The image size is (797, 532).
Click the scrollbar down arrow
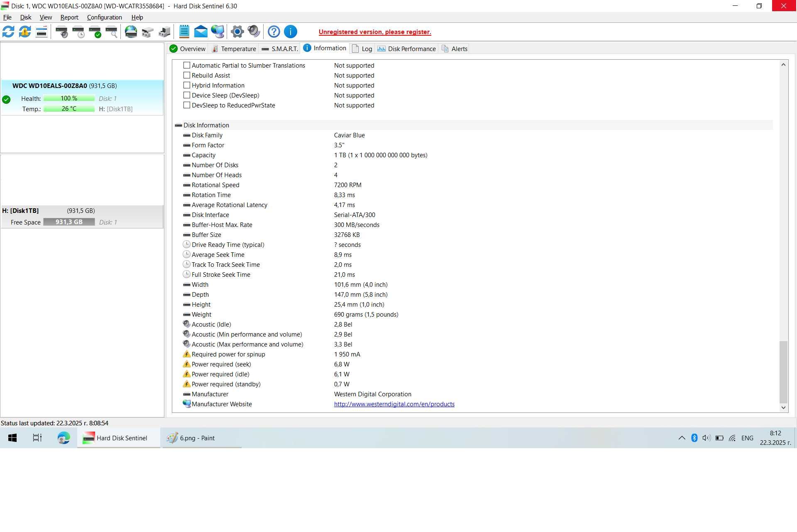tap(783, 408)
